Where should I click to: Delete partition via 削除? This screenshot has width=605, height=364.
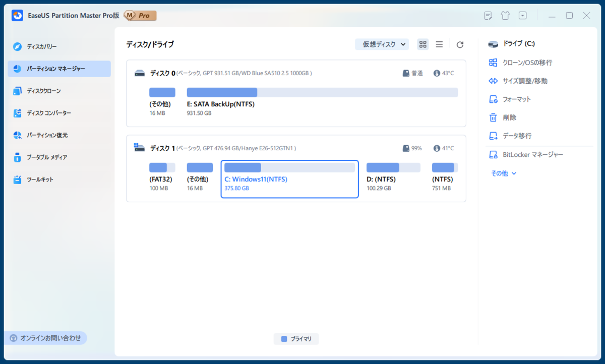coord(509,117)
